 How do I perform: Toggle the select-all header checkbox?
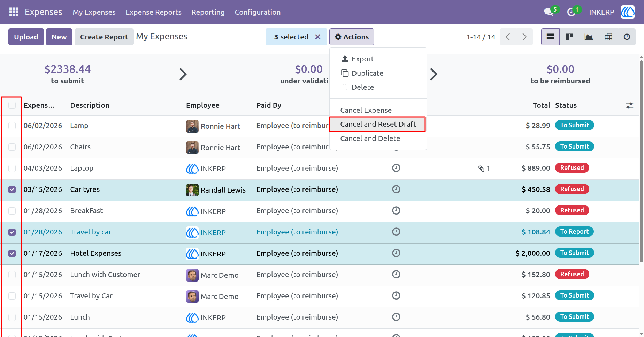coord(12,105)
